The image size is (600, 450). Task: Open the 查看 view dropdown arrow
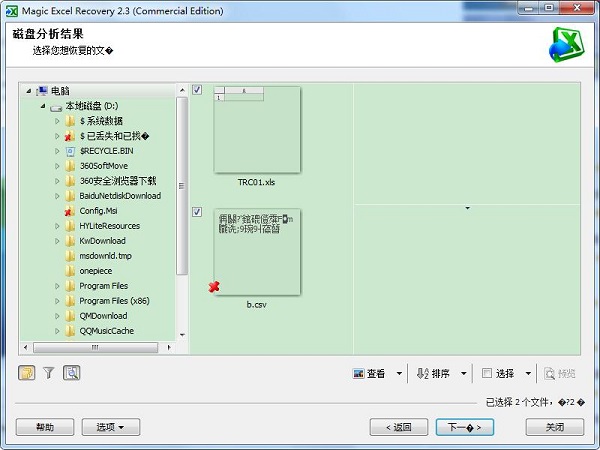tap(399, 373)
